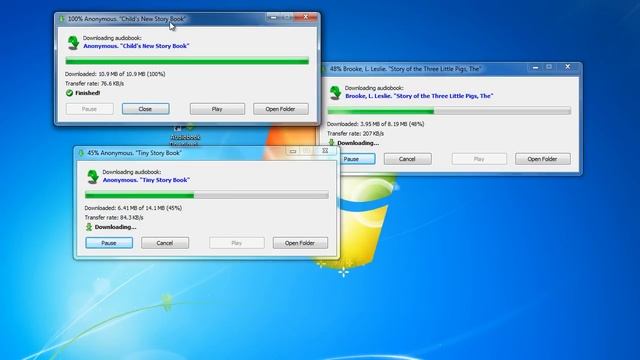Minimize the Three Little Pigs window
This screenshot has height=360, width=640.
pyautogui.click(x=536, y=67)
